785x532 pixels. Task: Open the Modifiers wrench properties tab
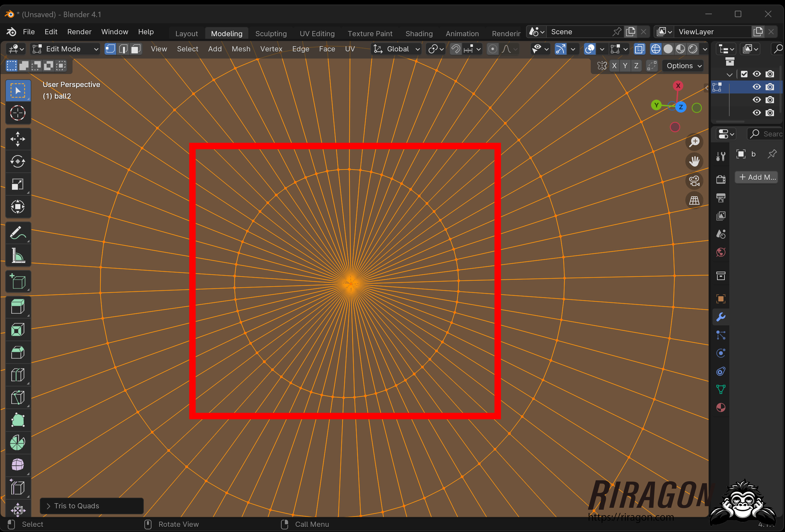(x=721, y=317)
